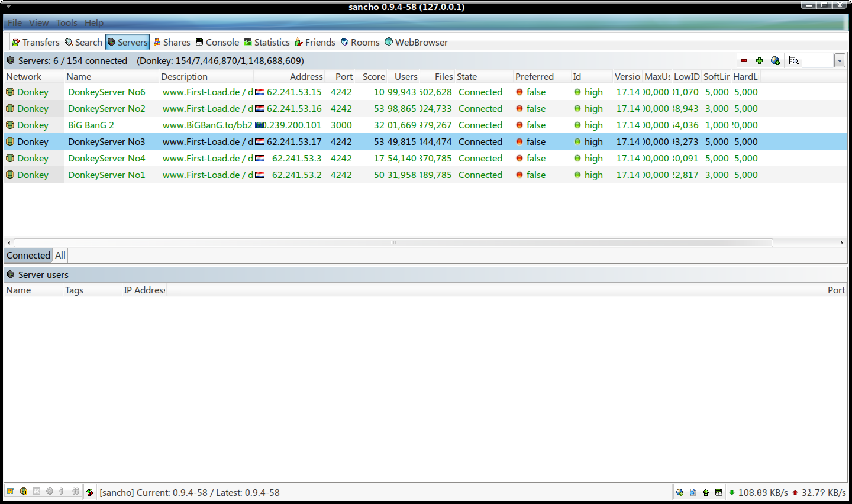Click the sancho version status text
Image resolution: width=852 pixels, height=504 pixels.
pos(189,492)
